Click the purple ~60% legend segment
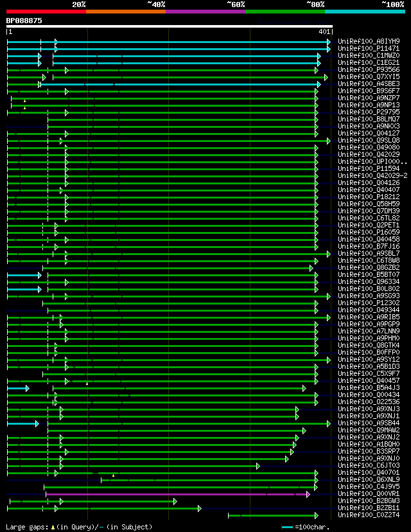The image size is (411, 532). 205,12
